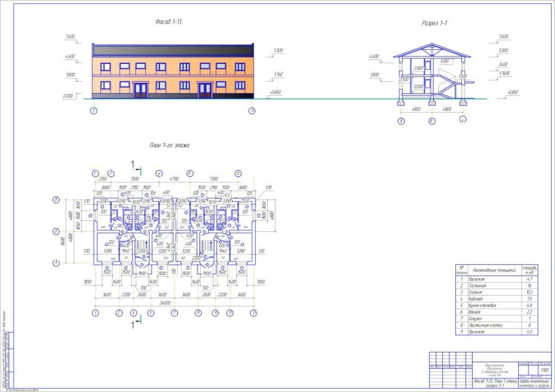Click the '2,800' height label in section
Screen dimensions: 555x392
pyautogui.click(x=419, y=68)
